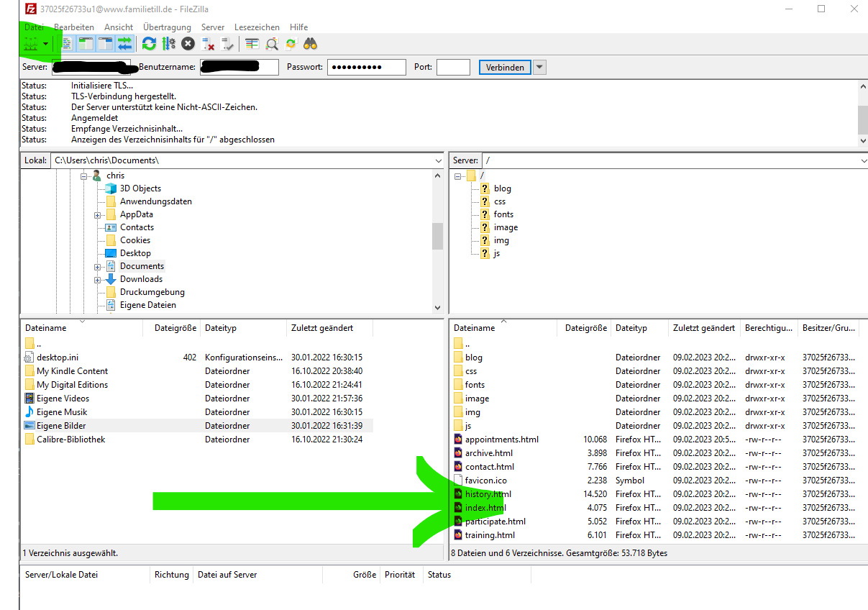Open the Lokal path dropdown
This screenshot has width=868, height=610.
pyautogui.click(x=439, y=160)
